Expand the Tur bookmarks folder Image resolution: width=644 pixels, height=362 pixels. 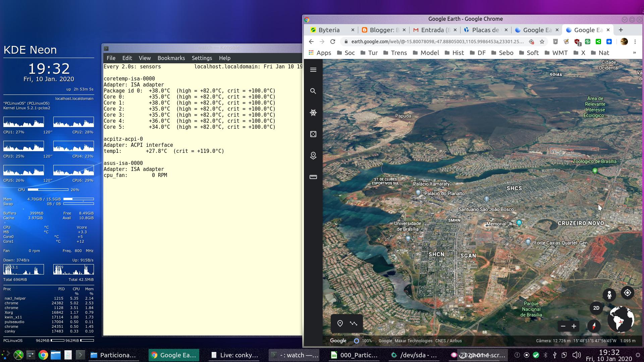[x=369, y=53]
